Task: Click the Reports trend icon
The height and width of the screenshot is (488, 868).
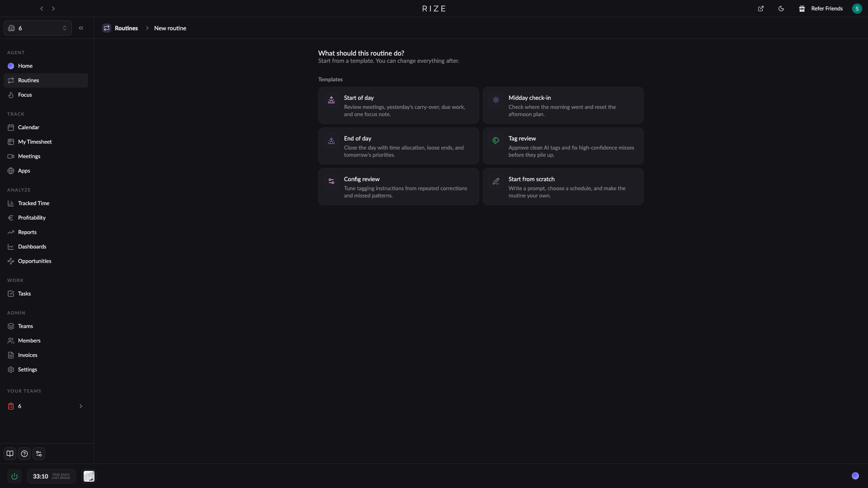Action: tap(11, 232)
